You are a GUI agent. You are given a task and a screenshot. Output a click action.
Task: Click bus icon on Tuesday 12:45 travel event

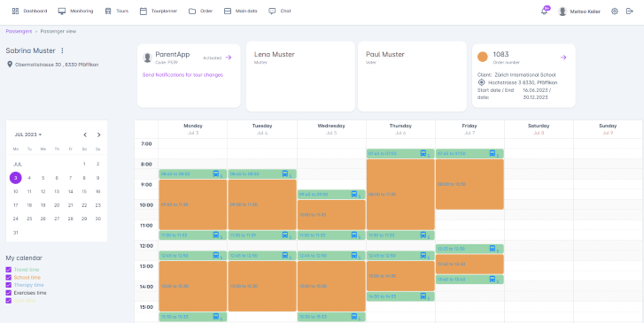285,255
